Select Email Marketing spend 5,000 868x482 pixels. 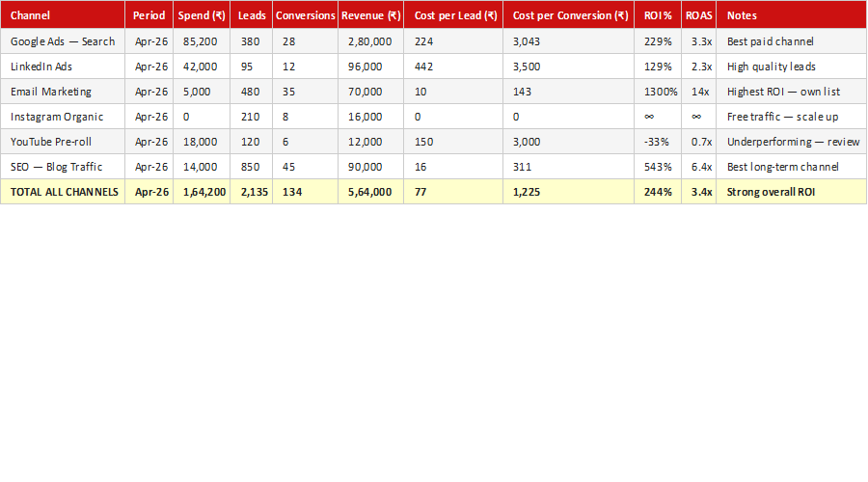[x=202, y=92]
